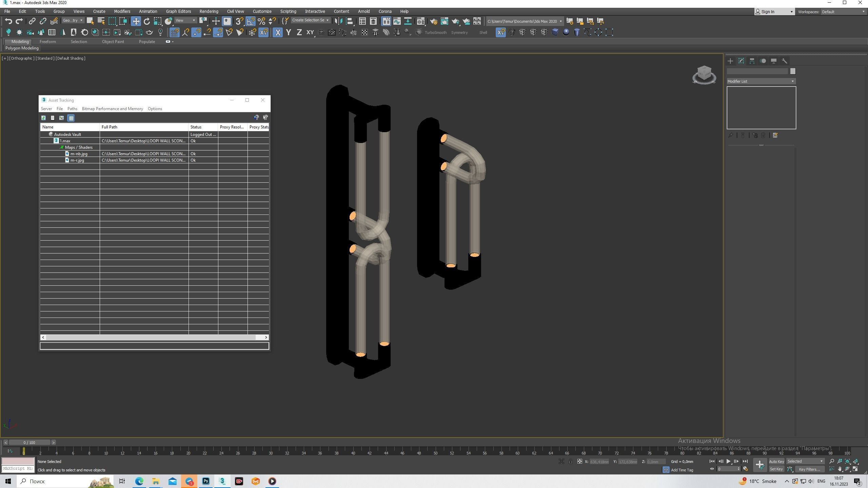Image resolution: width=868 pixels, height=488 pixels.
Task: Click the time slider 0 / 100
Action: coord(29,443)
